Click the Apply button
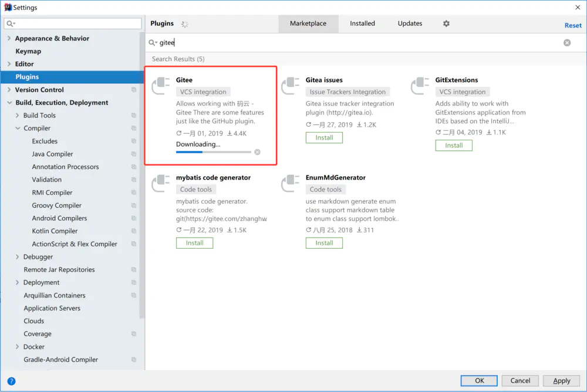 (x=562, y=381)
